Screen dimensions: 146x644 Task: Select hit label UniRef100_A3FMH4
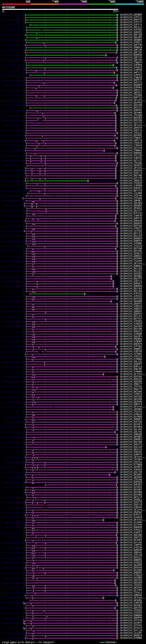tap(131, 65)
